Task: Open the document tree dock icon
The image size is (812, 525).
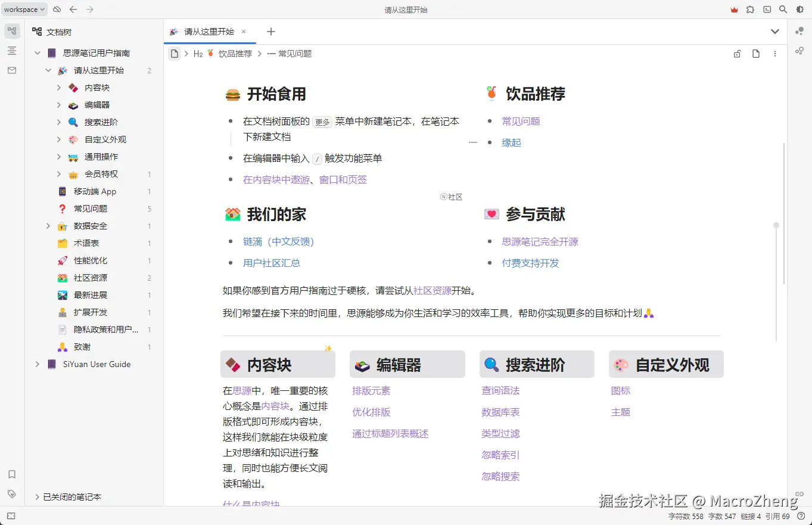Action: [12, 31]
